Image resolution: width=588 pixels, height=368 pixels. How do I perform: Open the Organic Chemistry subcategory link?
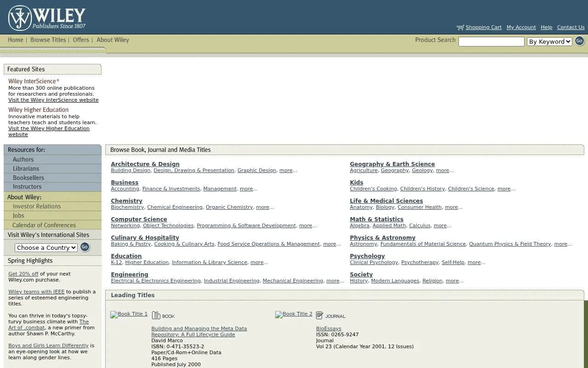[229, 207]
